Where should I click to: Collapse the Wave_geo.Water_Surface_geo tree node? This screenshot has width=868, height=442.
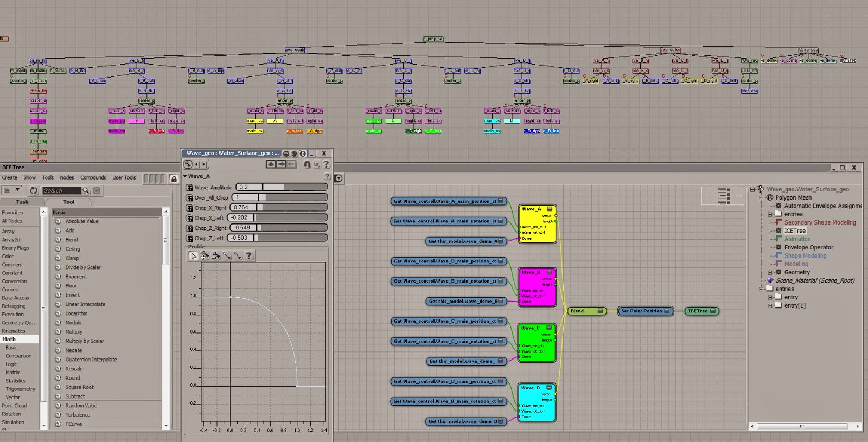coord(752,189)
